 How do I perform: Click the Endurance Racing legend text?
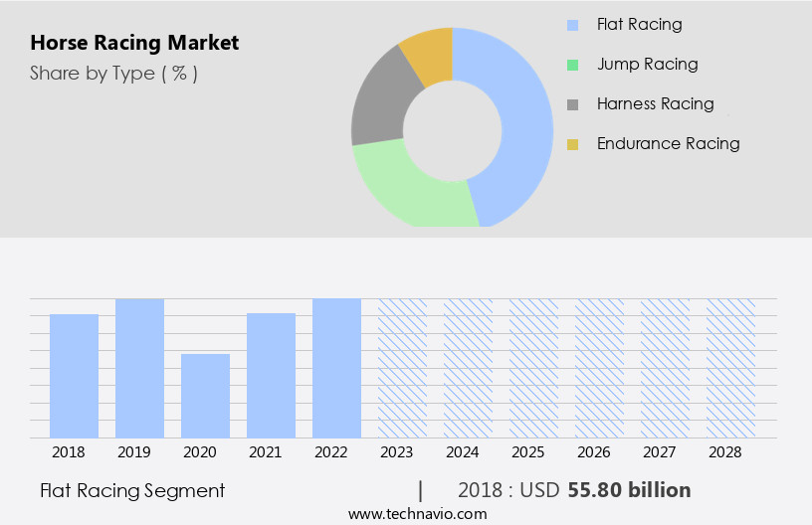668,143
